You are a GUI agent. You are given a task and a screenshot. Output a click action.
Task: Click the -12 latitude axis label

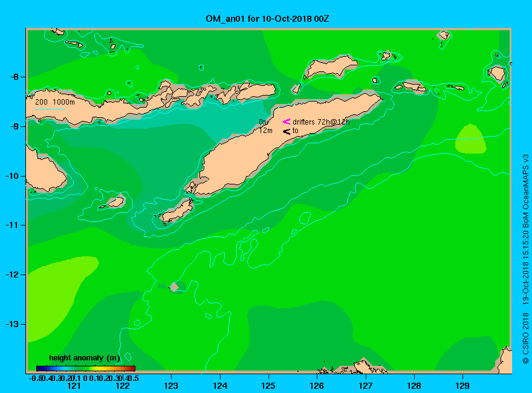(x=13, y=274)
